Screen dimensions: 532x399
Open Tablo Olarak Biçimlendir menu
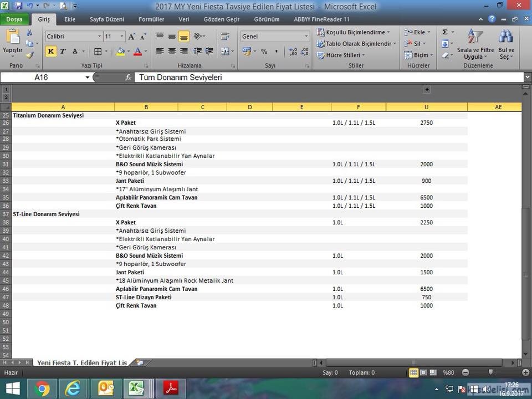(x=356, y=44)
